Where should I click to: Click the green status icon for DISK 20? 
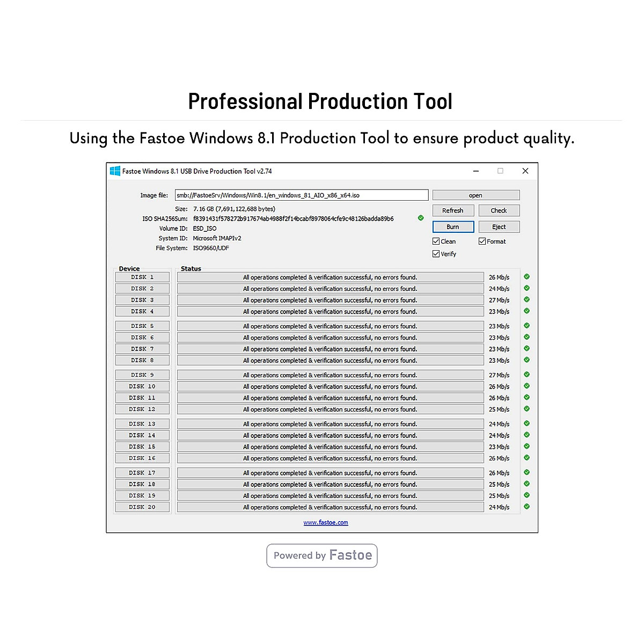526,507
